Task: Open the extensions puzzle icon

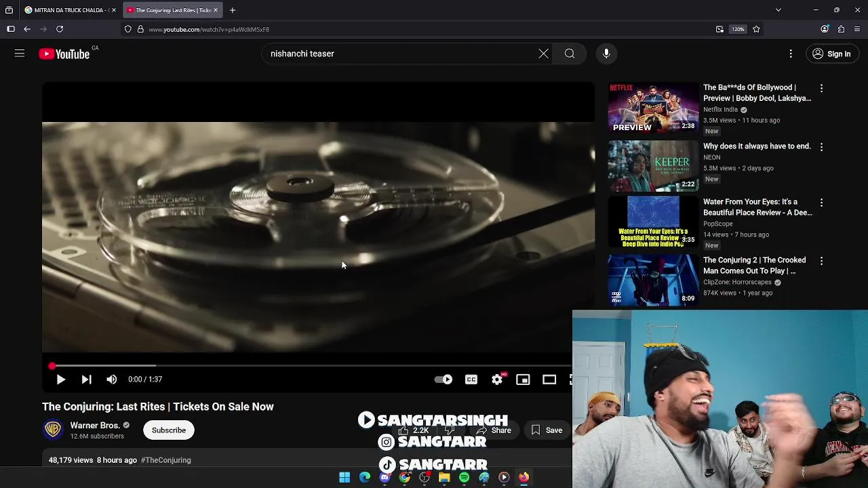Action: [x=841, y=29]
